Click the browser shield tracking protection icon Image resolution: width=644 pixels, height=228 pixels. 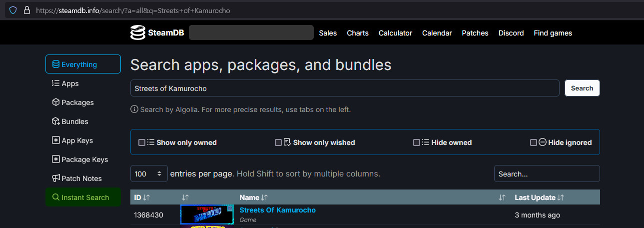click(13, 10)
